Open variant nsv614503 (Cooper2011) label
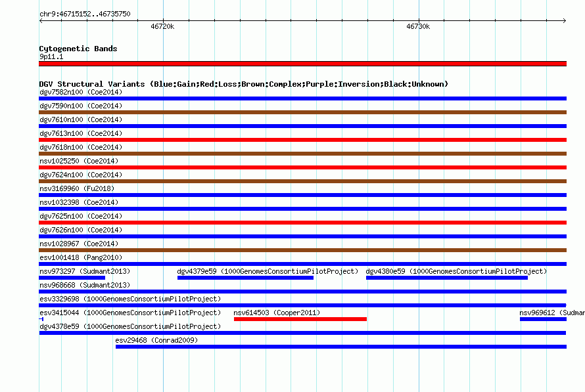This screenshot has height=392, width=585. tap(277, 313)
